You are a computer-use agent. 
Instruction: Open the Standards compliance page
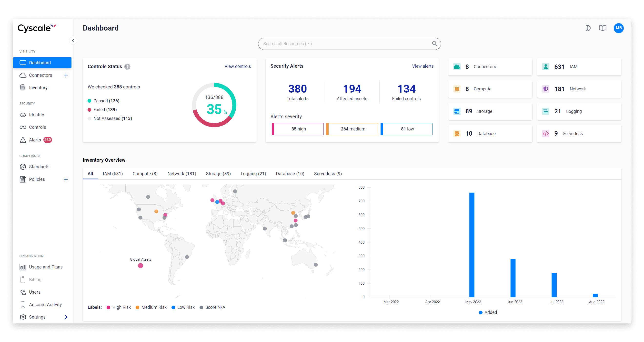(x=39, y=167)
